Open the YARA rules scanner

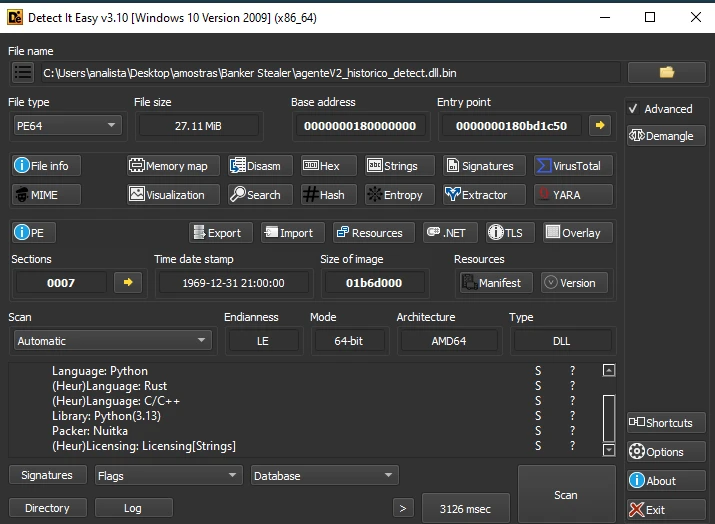coord(569,195)
